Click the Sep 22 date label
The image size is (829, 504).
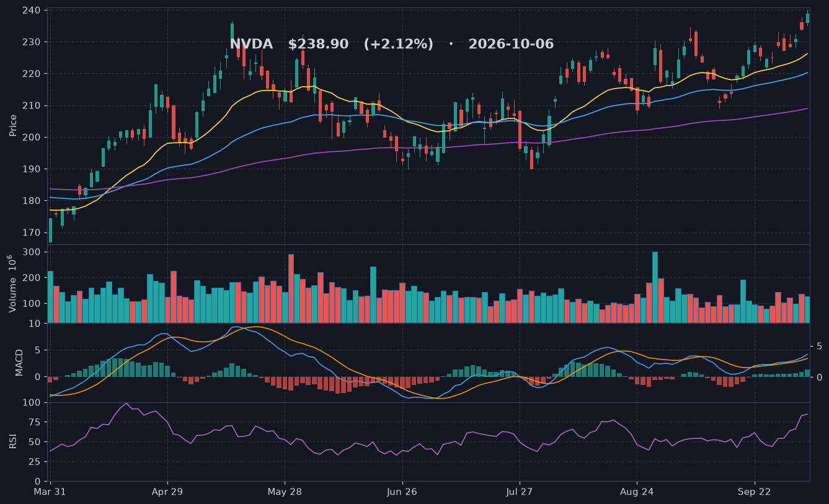755,491
